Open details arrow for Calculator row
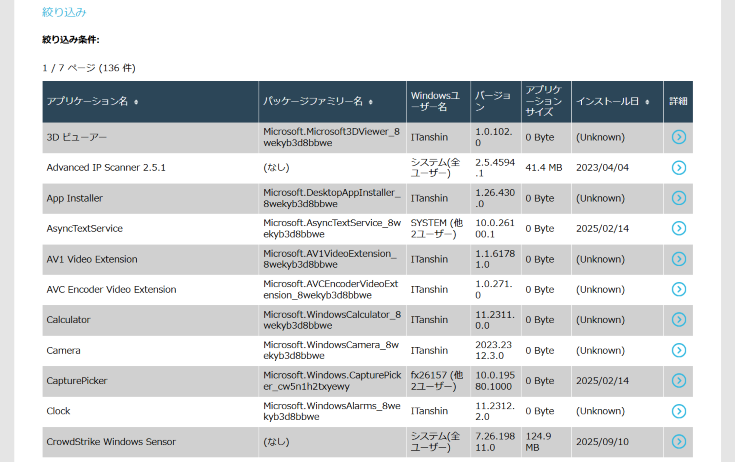 click(679, 320)
